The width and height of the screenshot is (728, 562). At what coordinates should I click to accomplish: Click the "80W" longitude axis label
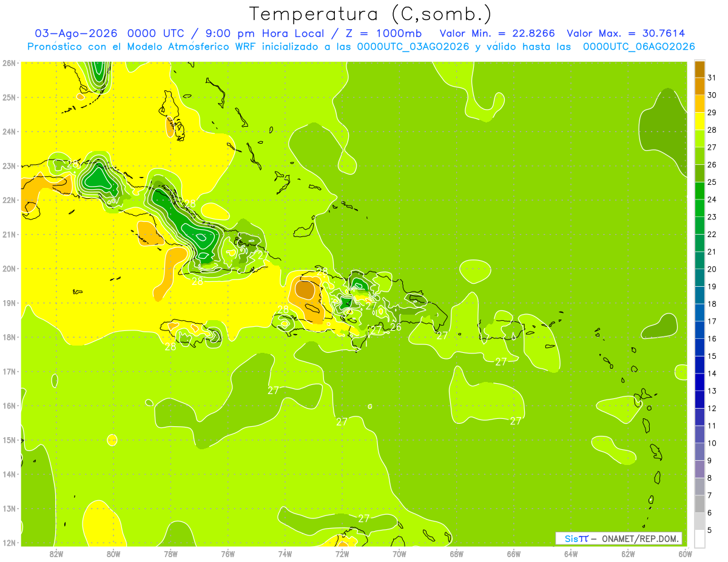(113, 554)
